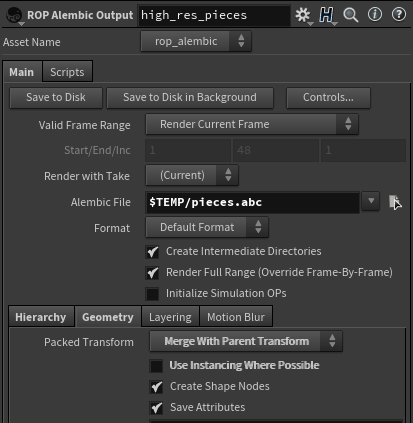Switch to the Main tab
Image resolution: width=413 pixels, height=423 pixels.
coord(22,72)
